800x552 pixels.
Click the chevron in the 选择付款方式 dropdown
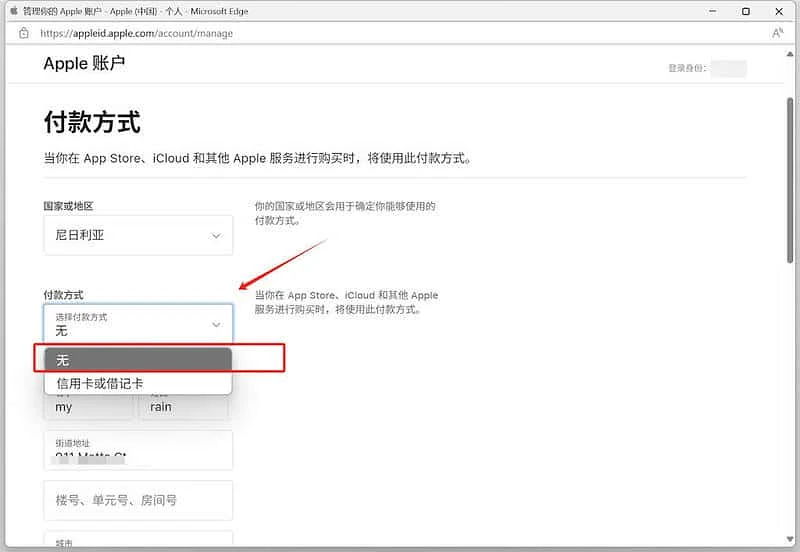pos(216,324)
